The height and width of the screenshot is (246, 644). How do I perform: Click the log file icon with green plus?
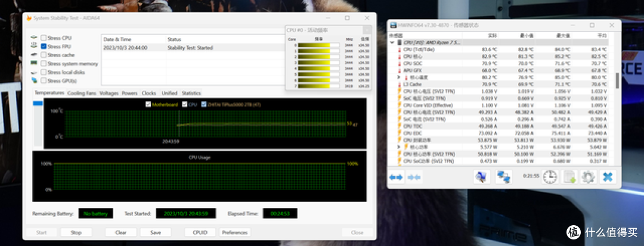[x=569, y=177]
